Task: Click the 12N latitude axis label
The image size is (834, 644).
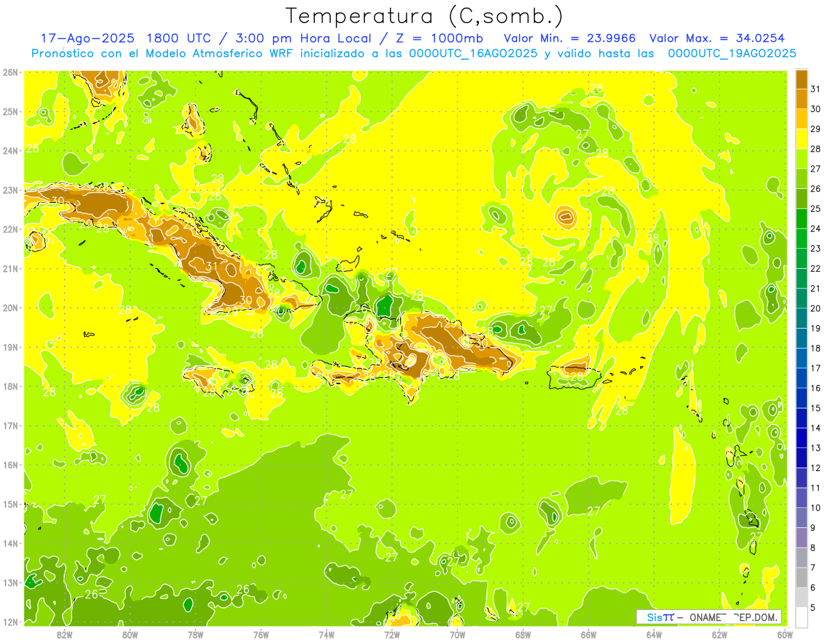Action: tap(10, 622)
